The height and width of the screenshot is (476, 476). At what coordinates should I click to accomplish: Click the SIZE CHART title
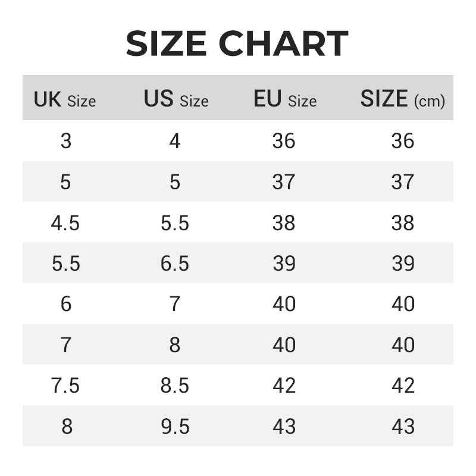237,44
